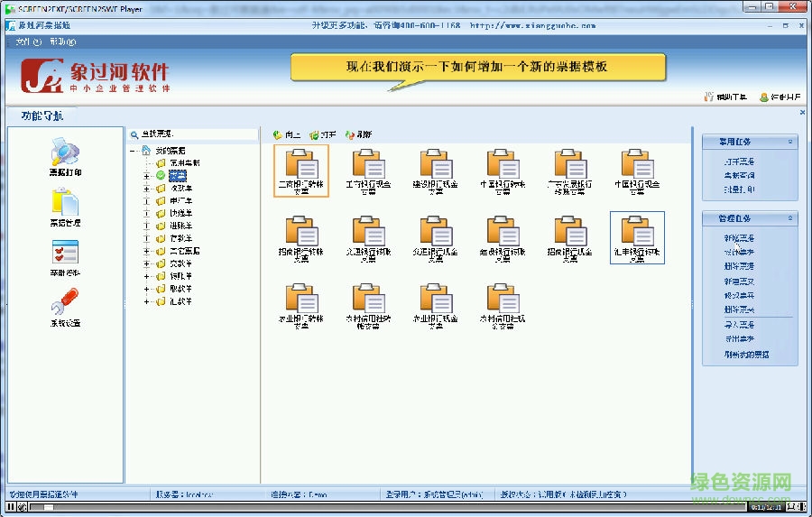Open 辅助工具 in the top-right header
812x517 pixels.
point(725,97)
